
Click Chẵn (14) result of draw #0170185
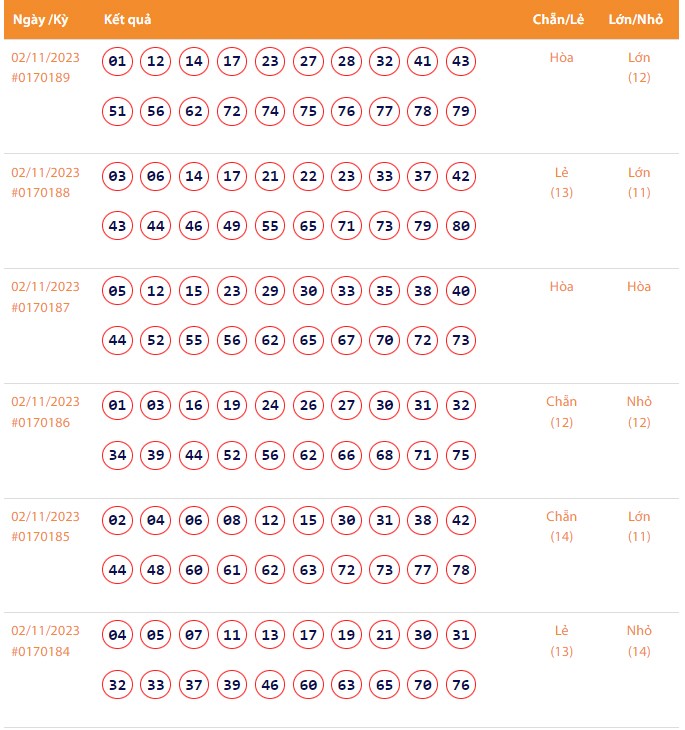point(562,526)
